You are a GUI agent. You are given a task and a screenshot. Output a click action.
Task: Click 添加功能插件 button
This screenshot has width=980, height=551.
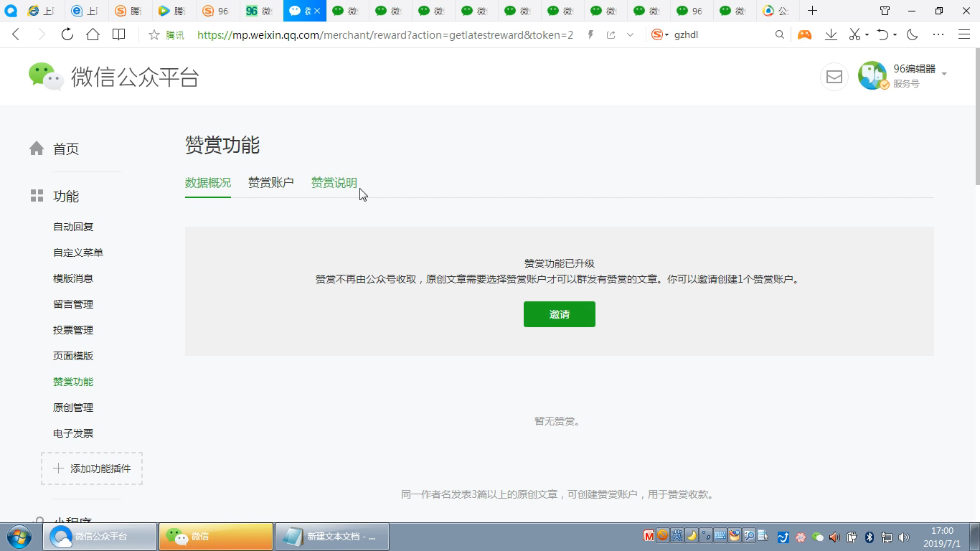tap(92, 468)
